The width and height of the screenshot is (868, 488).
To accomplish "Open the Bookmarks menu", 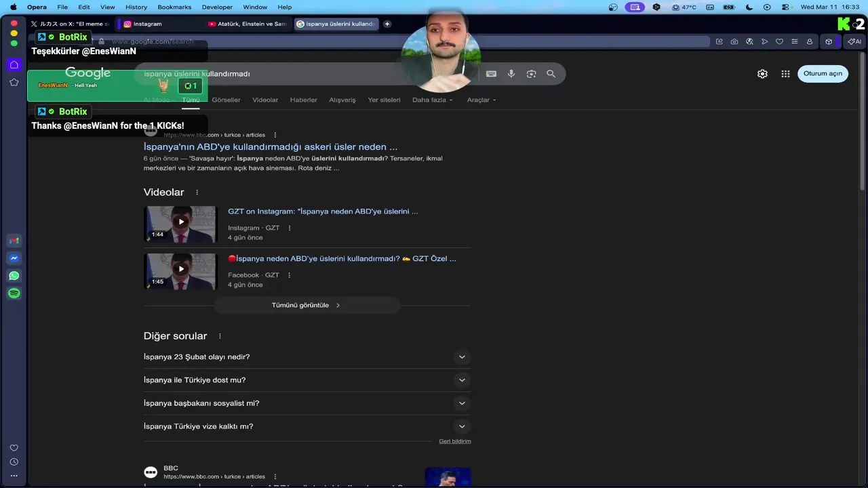I will pos(174,7).
